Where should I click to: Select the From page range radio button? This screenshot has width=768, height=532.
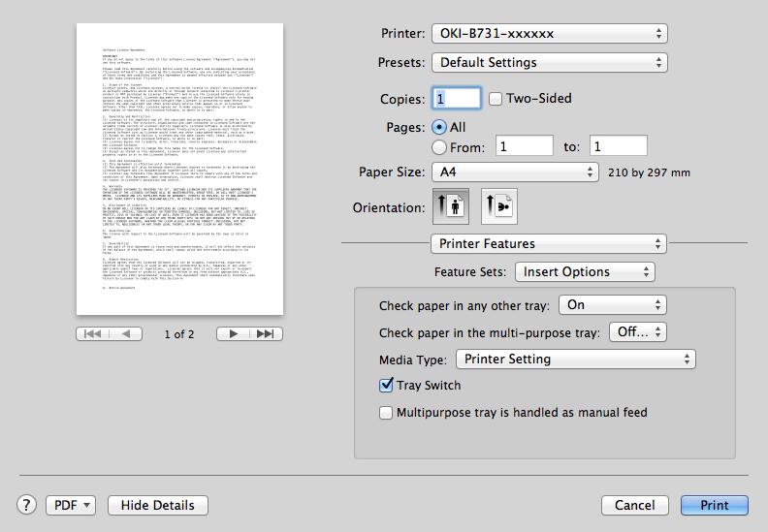[x=439, y=147]
